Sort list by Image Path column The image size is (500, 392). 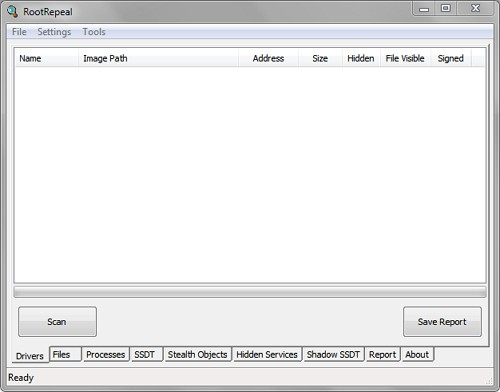click(x=158, y=58)
